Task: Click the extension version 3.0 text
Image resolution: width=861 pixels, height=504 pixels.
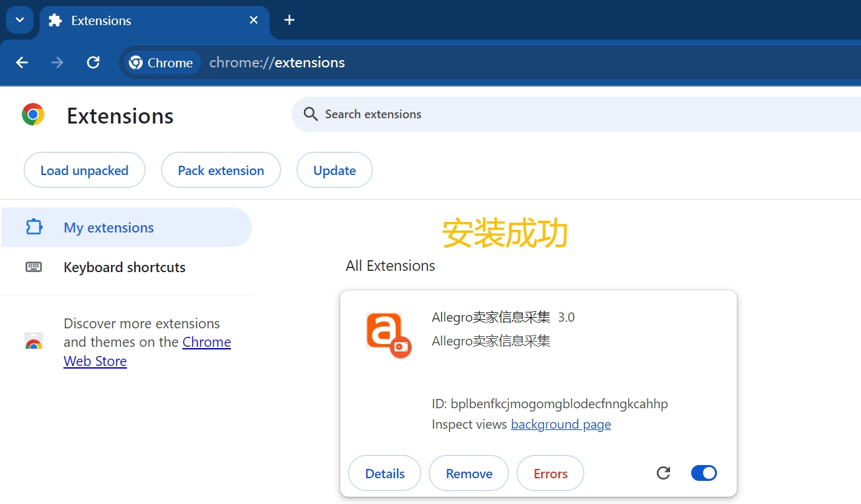Action: pyautogui.click(x=566, y=317)
